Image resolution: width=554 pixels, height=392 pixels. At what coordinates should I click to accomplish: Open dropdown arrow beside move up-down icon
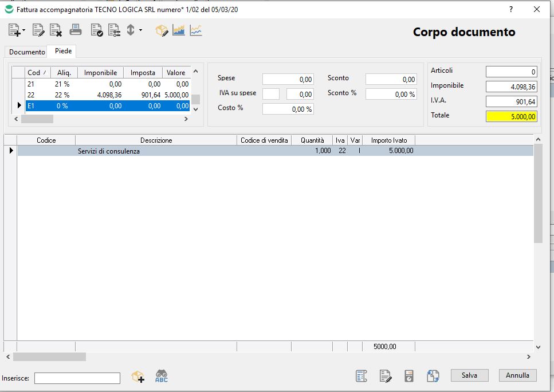pos(140,30)
